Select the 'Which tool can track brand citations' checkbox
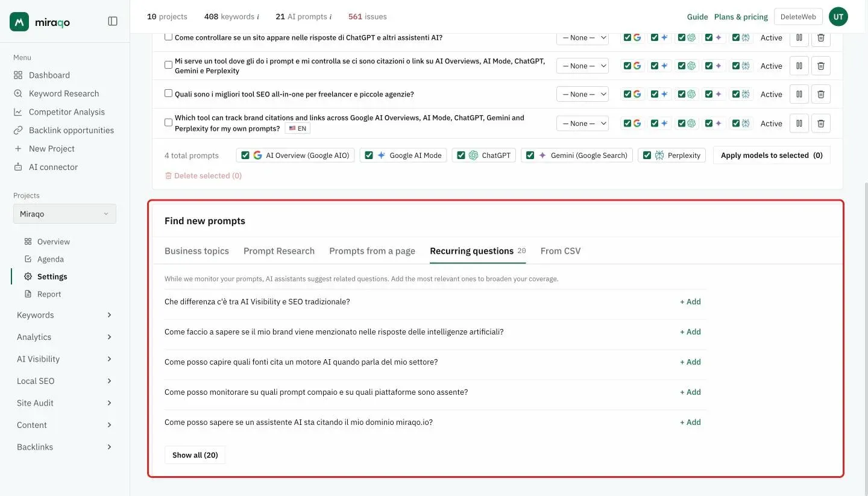The image size is (868, 496). point(169,122)
